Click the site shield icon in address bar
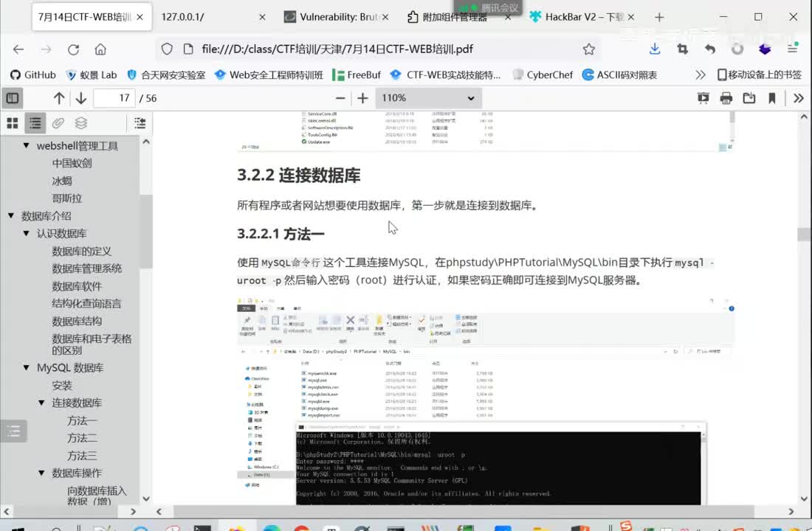The height and width of the screenshot is (531, 812). (x=167, y=49)
